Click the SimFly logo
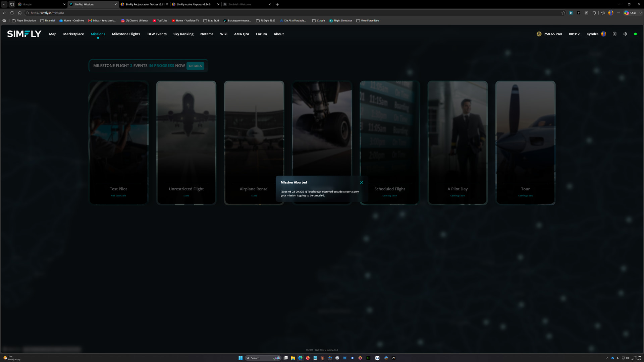 point(24,34)
